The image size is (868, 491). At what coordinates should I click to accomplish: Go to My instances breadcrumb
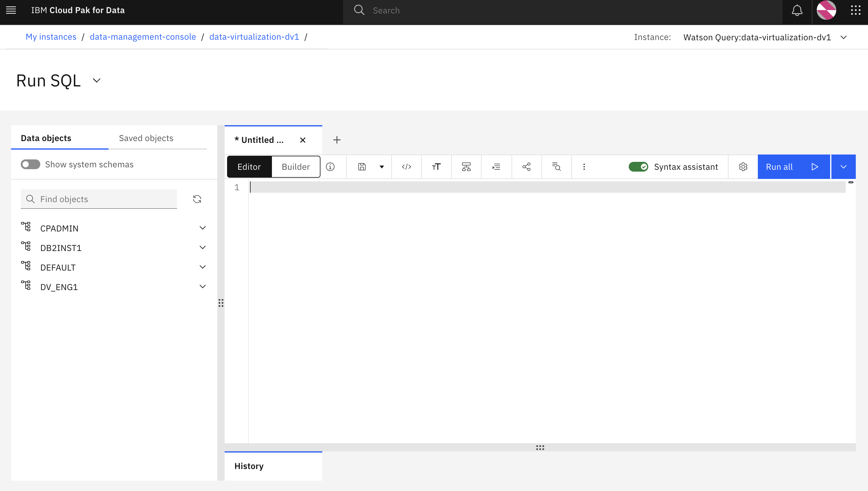pyautogui.click(x=51, y=37)
